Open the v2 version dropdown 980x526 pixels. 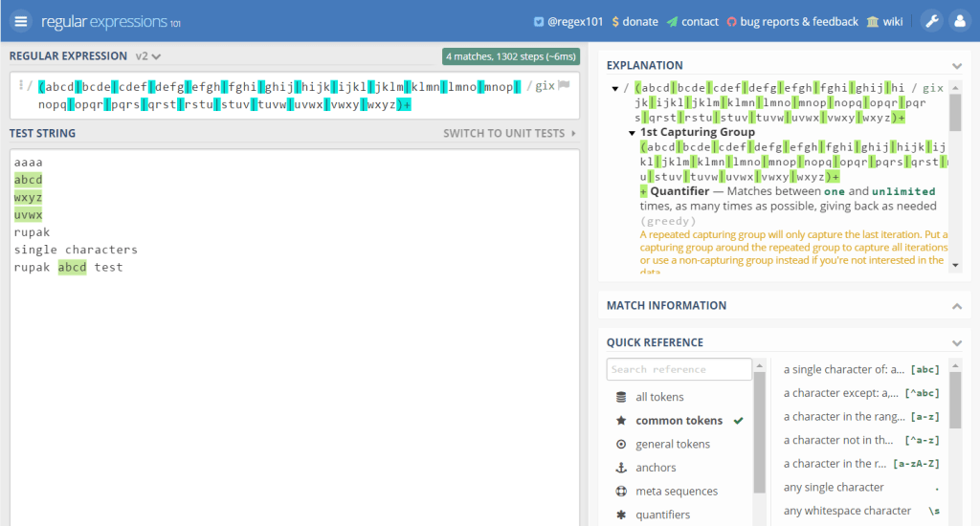click(148, 56)
